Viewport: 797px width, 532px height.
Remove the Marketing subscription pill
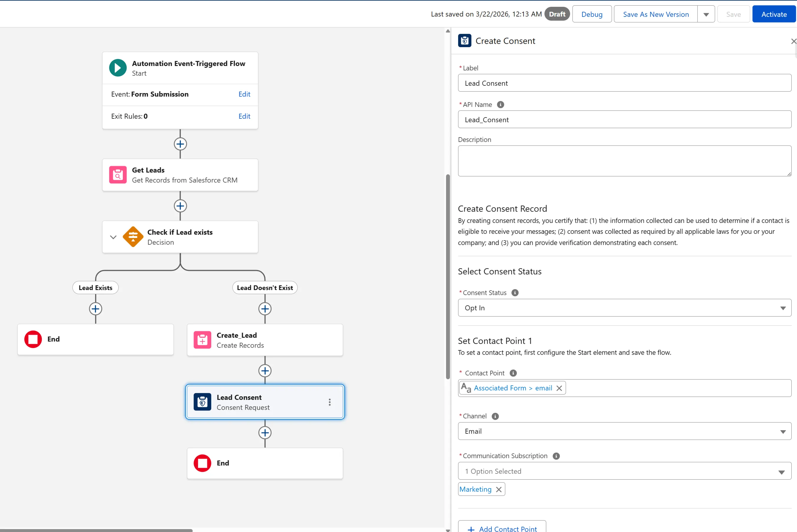click(499, 489)
